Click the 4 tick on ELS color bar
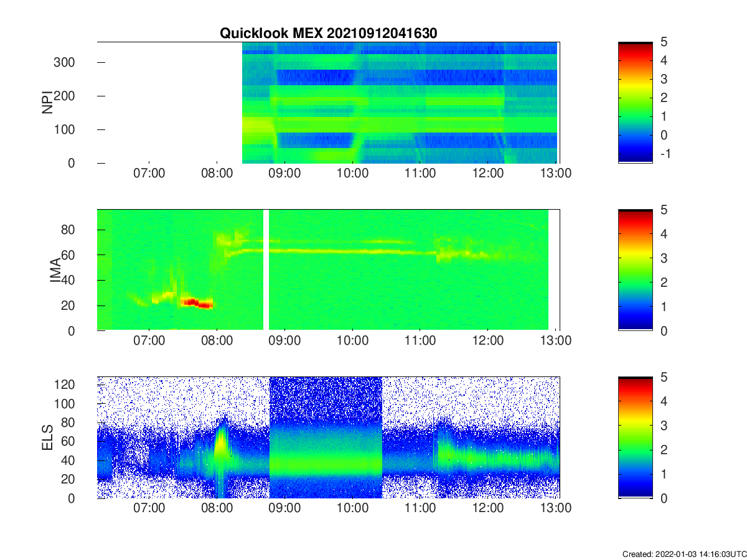The height and width of the screenshot is (560, 747). click(664, 402)
